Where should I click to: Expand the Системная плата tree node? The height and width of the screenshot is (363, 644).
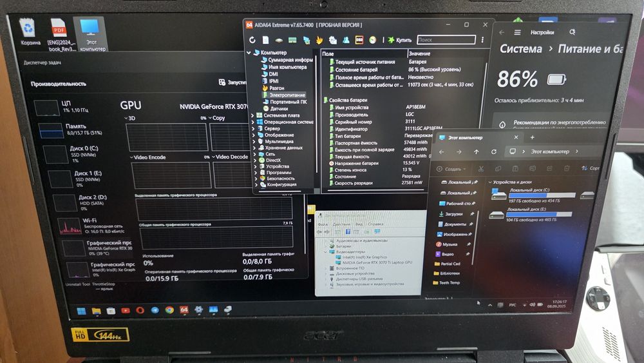point(253,115)
